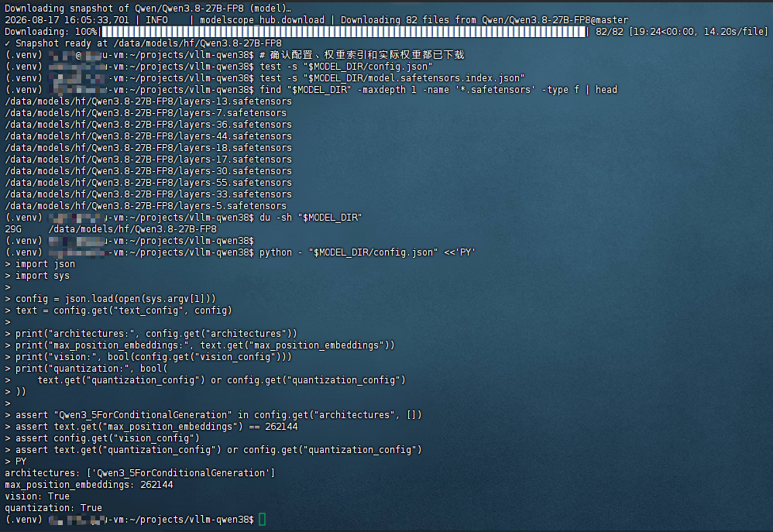Click the 'import sys' line
773x532 pixels.
pos(43,276)
